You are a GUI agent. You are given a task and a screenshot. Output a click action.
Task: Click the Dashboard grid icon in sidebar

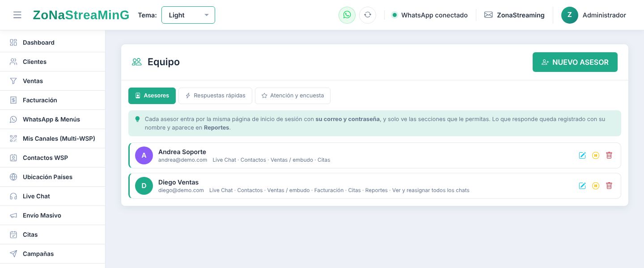[13, 42]
